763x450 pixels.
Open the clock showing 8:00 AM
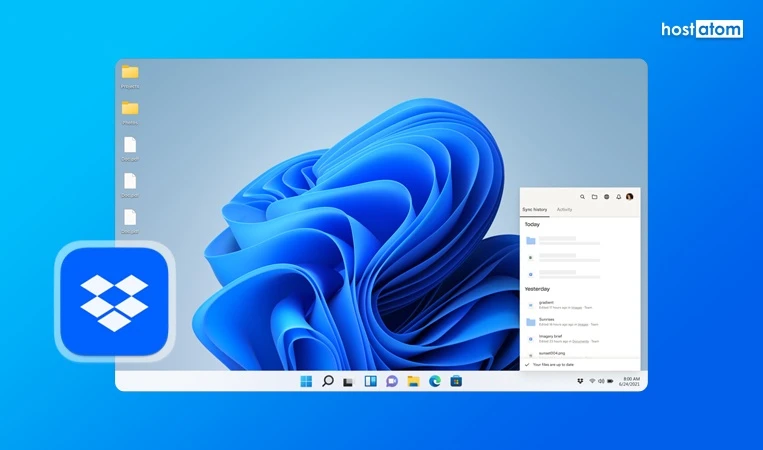click(x=630, y=381)
